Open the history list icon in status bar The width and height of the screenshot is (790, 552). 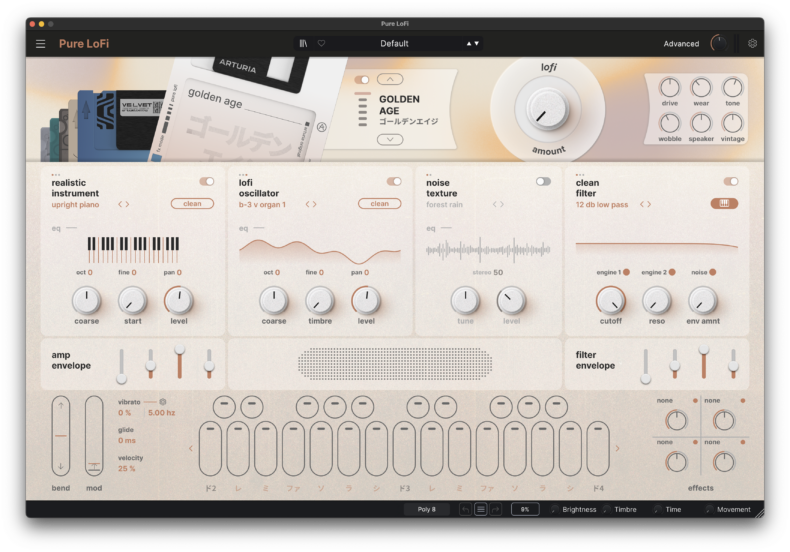click(x=480, y=509)
